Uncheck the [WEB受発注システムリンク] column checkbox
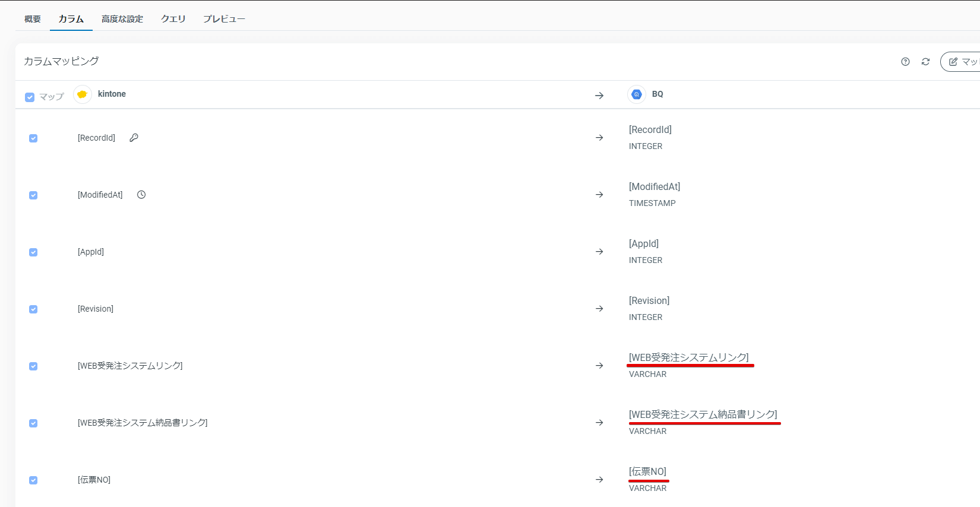The image size is (980, 507). point(33,366)
